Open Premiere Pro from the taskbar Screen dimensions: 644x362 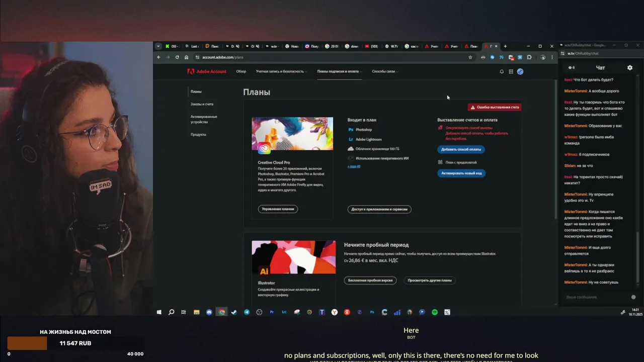point(272,312)
